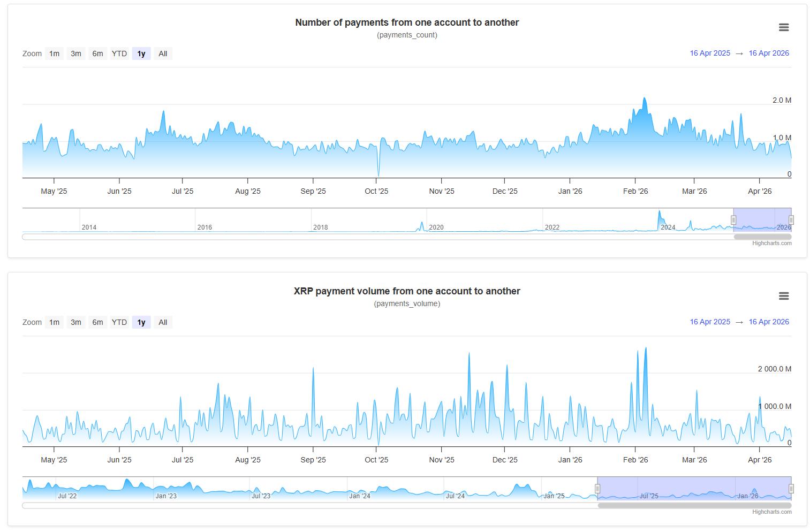
Task: Select 1m zoom on XRP payment volume chart
Action: [x=54, y=322]
